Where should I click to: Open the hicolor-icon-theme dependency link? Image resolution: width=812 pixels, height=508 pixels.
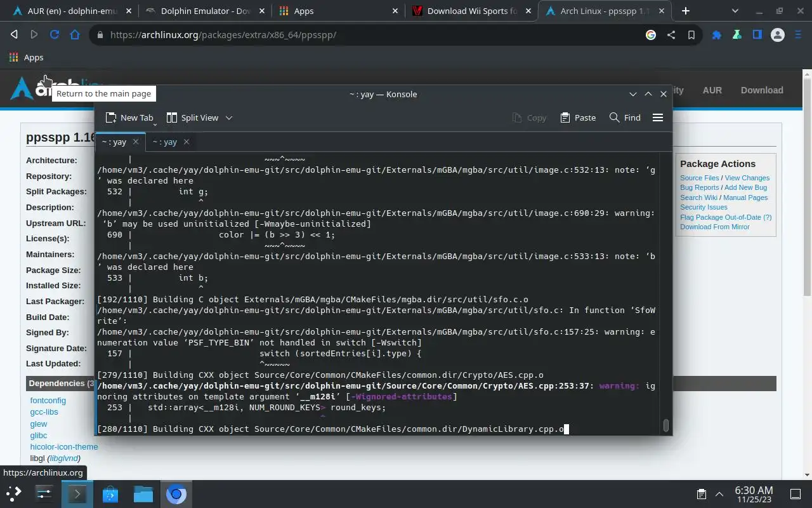tap(64, 446)
